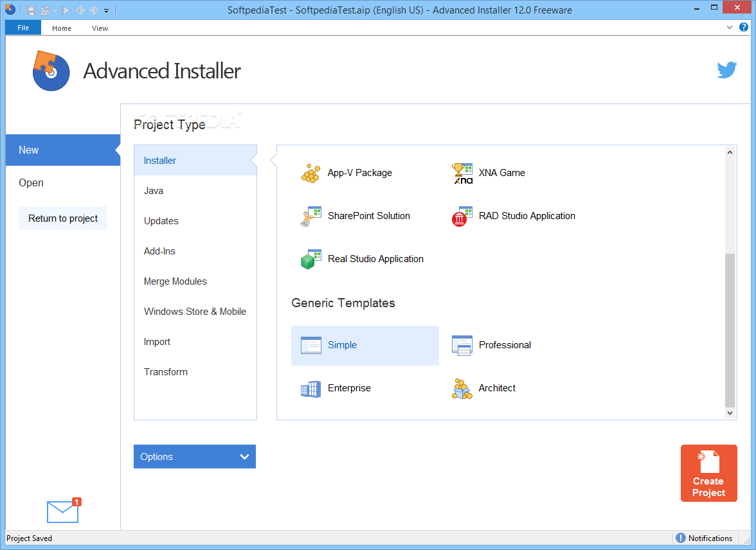Expand the Options dropdown panel

point(195,456)
